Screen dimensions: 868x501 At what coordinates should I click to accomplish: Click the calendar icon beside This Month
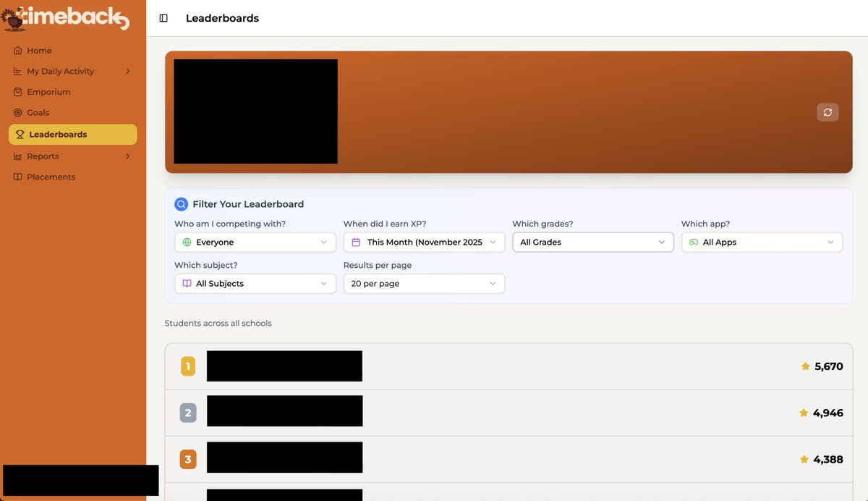click(356, 243)
